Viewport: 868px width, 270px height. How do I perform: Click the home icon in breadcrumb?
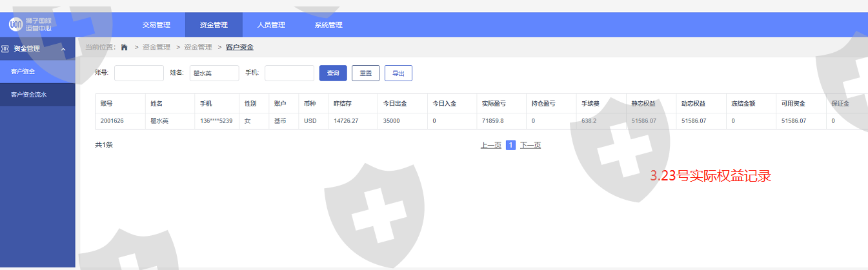pyautogui.click(x=125, y=47)
